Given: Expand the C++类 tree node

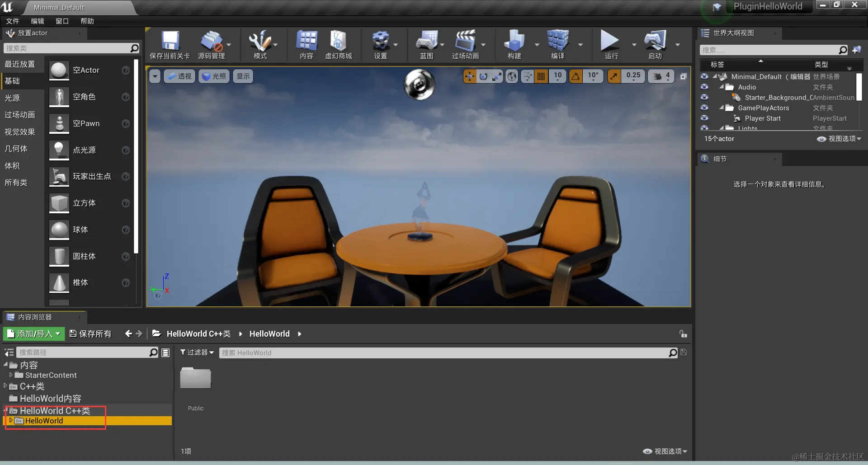Looking at the screenshot, I should pos(5,385).
